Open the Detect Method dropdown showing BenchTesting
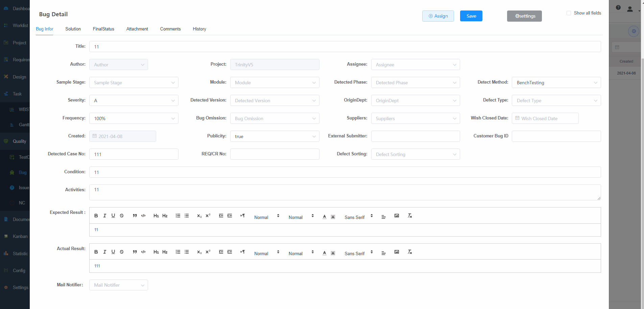 [x=556, y=83]
